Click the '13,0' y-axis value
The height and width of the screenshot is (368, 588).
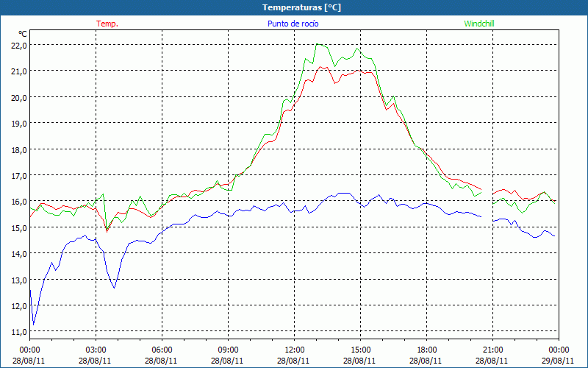point(19,280)
